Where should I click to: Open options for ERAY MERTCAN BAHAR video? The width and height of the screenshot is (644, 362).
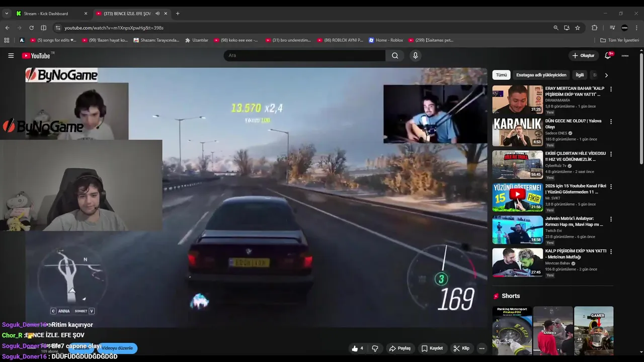[x=611, y=89]
